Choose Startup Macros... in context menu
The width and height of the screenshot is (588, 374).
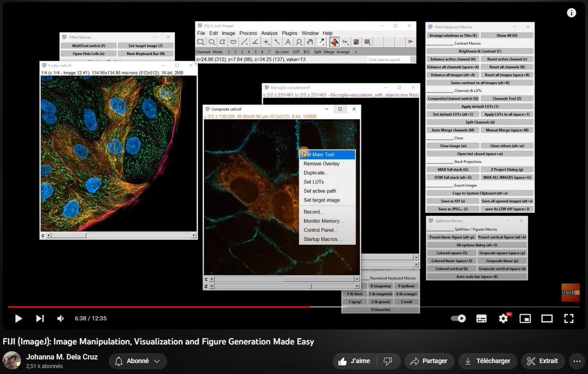coord(327,239)
